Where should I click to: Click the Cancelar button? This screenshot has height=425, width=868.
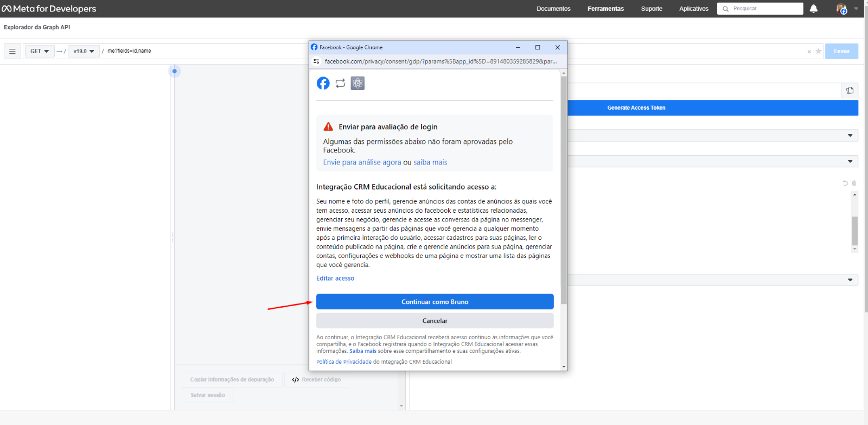click(435, 321)
